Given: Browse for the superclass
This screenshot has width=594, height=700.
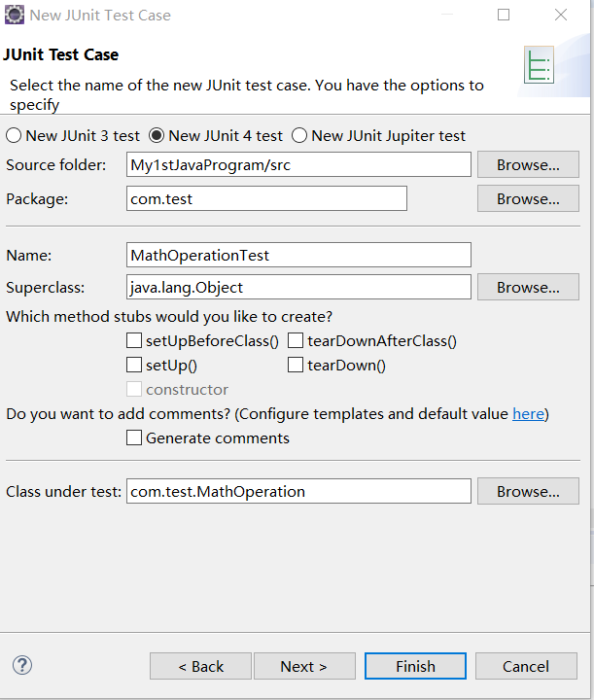Looking at the screenshot, I should [528, 288].
